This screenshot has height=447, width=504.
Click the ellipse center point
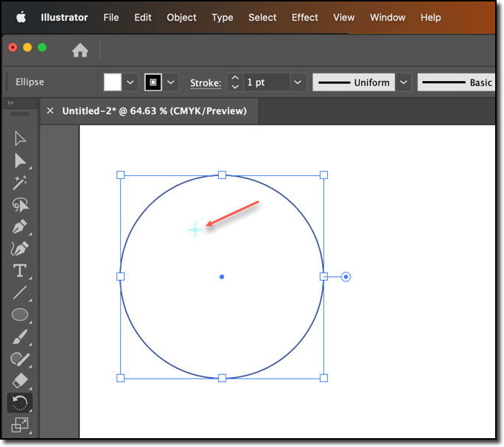click(x=222, y=277)
